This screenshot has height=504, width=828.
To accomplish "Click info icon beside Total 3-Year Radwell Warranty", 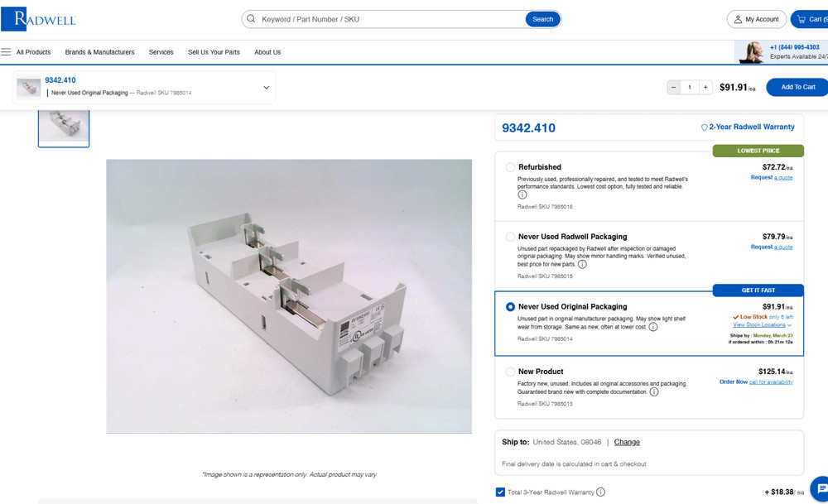I will click(x=601, y=492).
